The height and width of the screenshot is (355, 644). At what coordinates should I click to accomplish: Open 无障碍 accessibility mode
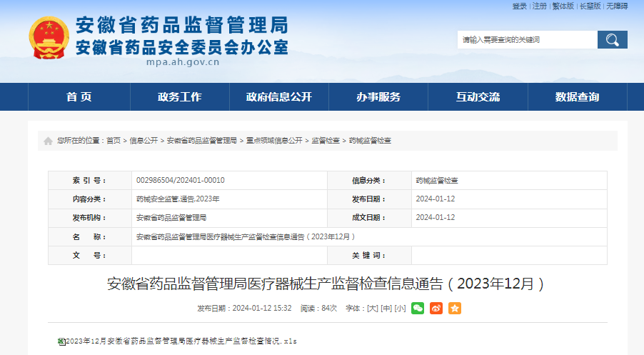click(x=618, y=6)
